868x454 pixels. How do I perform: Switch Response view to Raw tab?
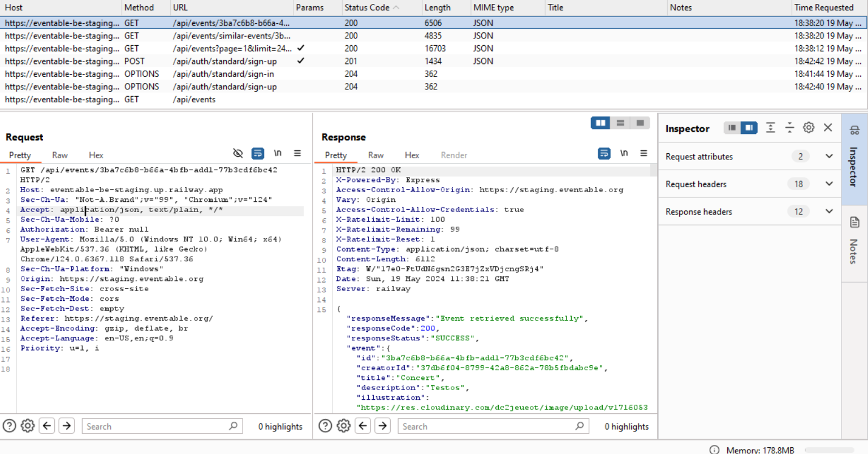click(375, 155)
